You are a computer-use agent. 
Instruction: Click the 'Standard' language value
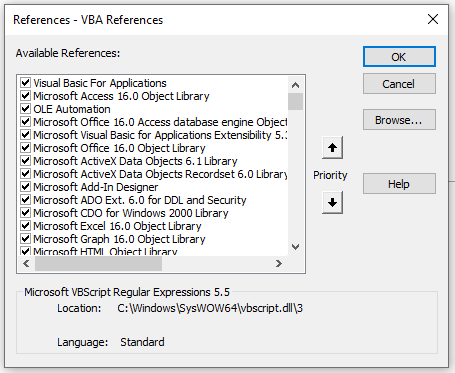142,342
